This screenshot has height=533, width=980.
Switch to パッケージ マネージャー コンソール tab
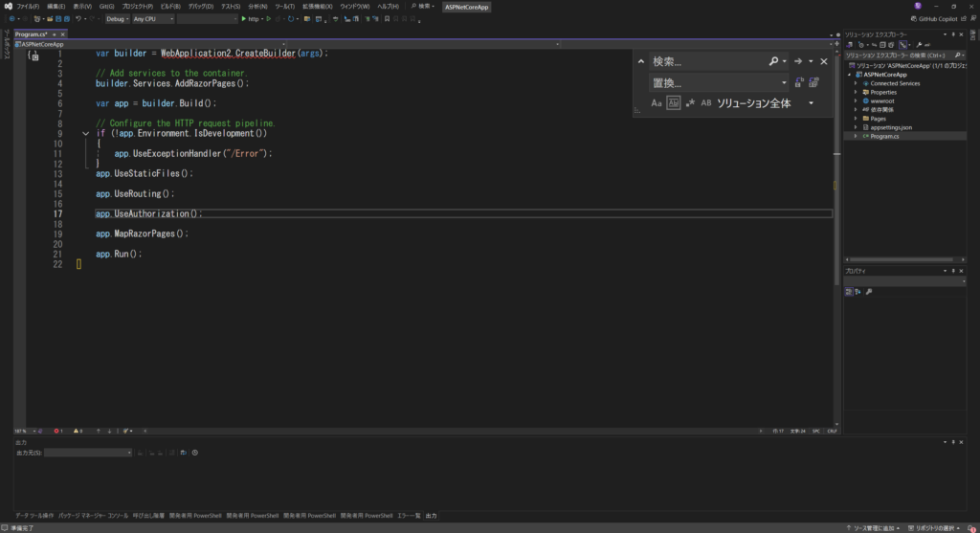[93, 516]
